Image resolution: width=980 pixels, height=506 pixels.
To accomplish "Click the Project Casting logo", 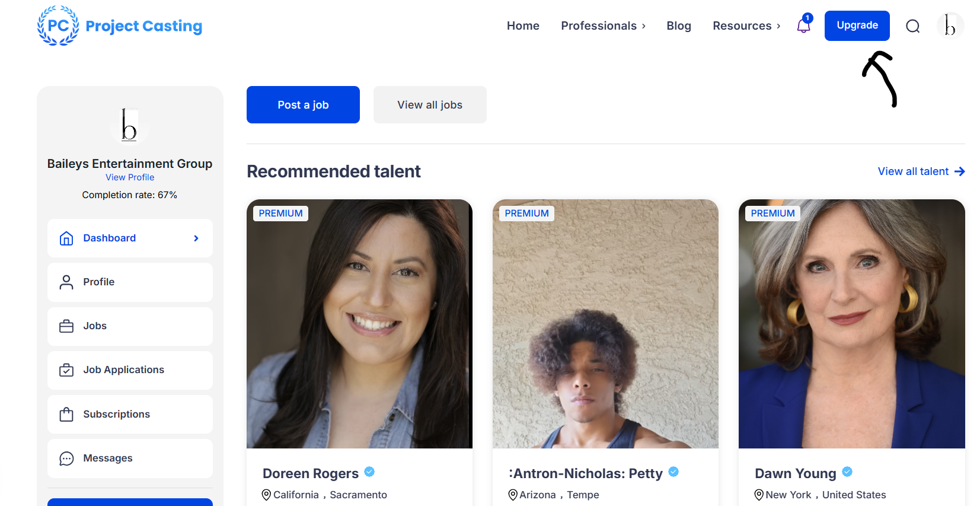I will pyautogui.click(x=120, y=26).
